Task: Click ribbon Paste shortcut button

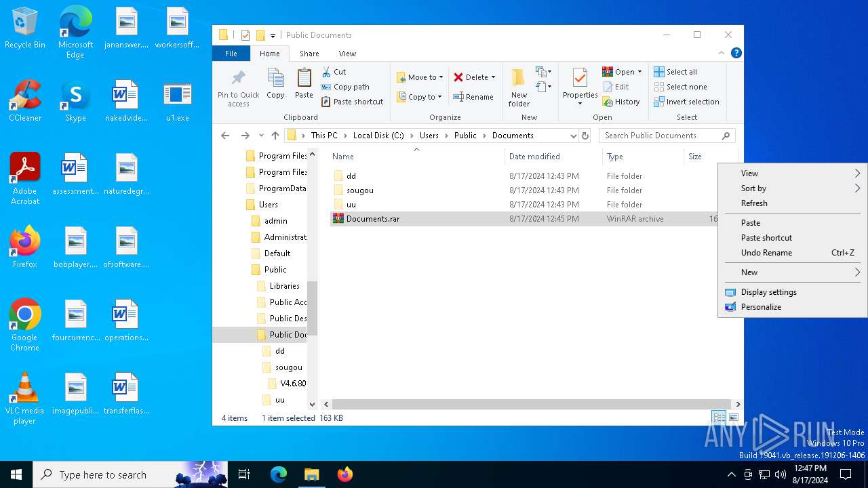Action: (x=352, y=102)
